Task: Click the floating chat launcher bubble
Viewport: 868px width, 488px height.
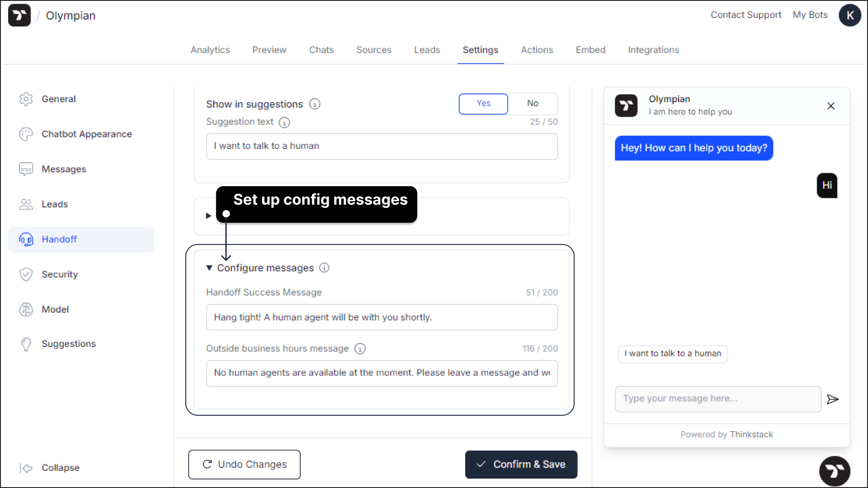Action: (835, 471)
